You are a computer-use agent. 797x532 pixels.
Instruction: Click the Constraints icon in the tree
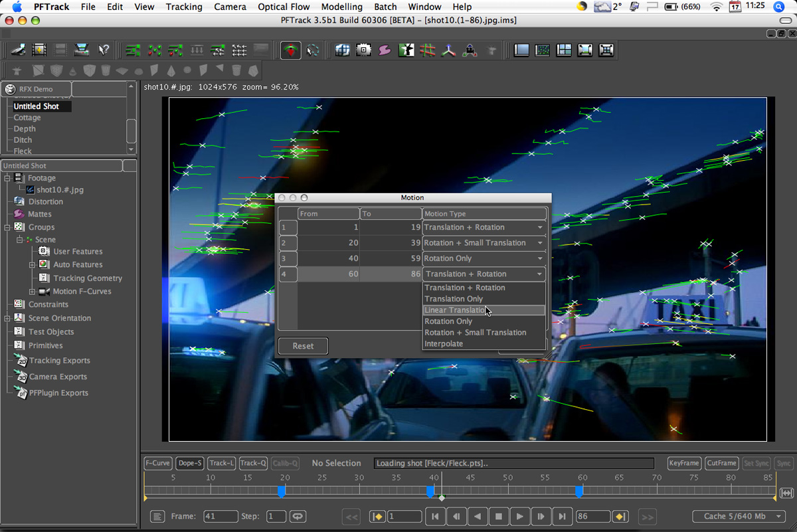[x=19, y=304]
